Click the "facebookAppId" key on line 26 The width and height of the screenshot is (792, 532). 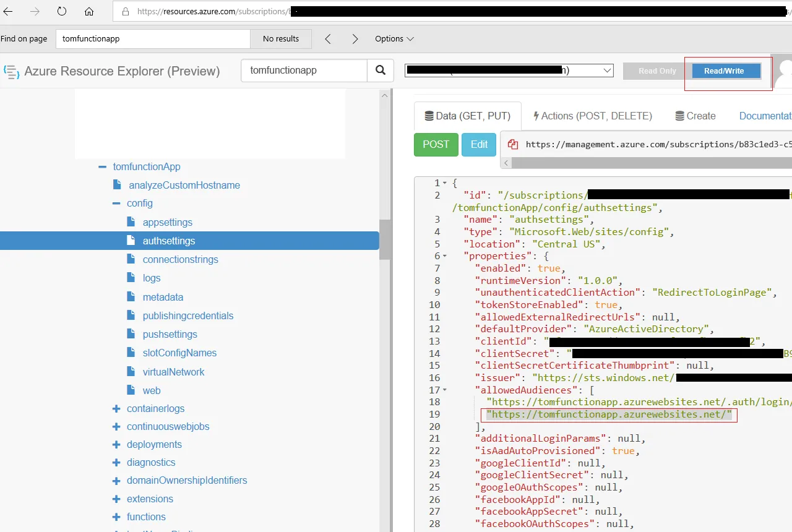pyautogui.click(x=517, y=500)
